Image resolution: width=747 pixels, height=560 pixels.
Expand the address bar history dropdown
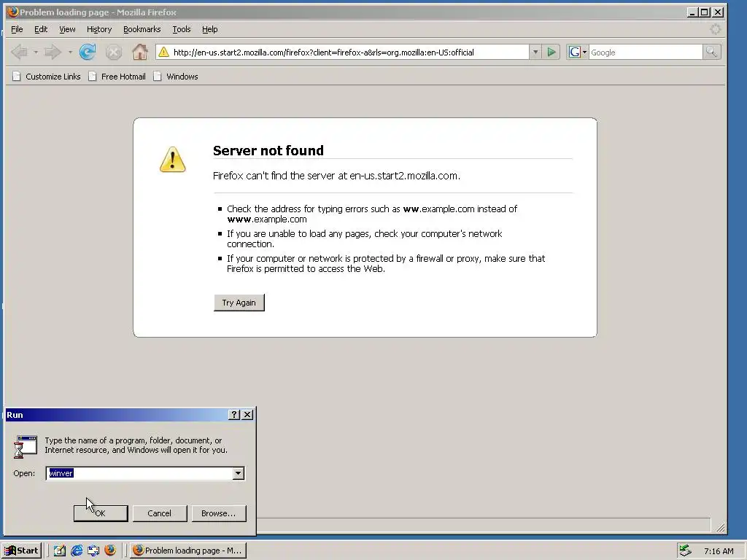(x=535, y=52)
